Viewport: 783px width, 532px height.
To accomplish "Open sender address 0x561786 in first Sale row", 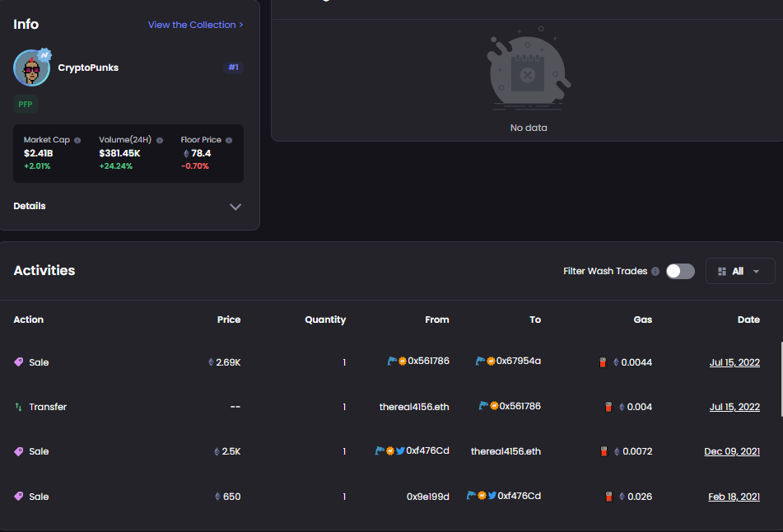I will (x=428, y=361).
